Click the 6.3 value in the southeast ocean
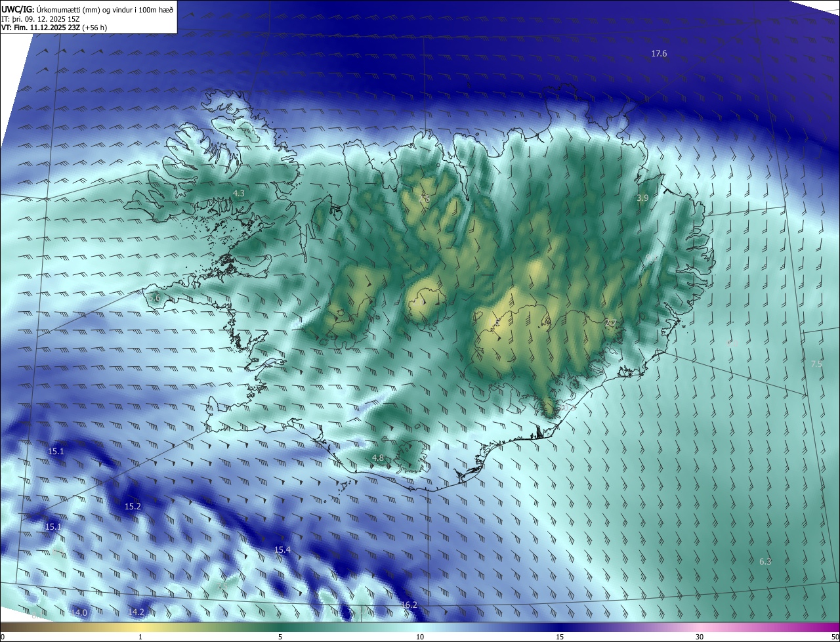 point(765,561)
